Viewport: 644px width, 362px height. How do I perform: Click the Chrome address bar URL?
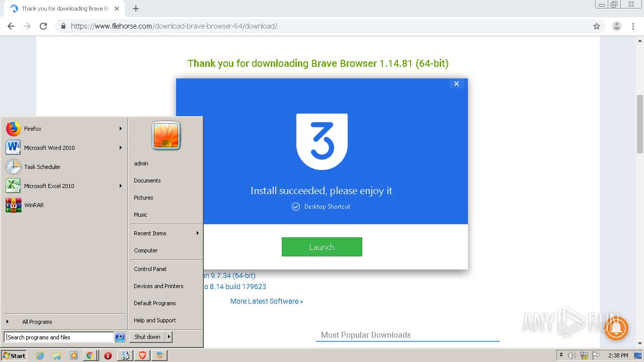pyautogui.click(x=174, y=26)
